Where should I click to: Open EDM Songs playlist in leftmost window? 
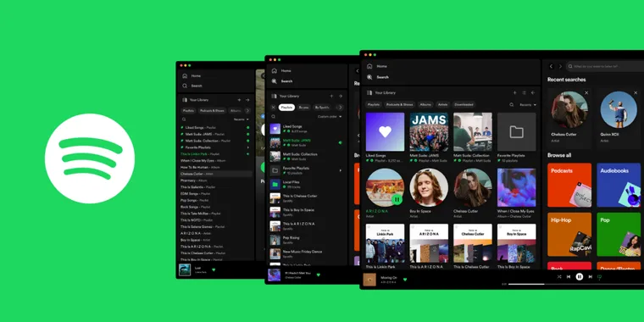click(x=216, y=193)
